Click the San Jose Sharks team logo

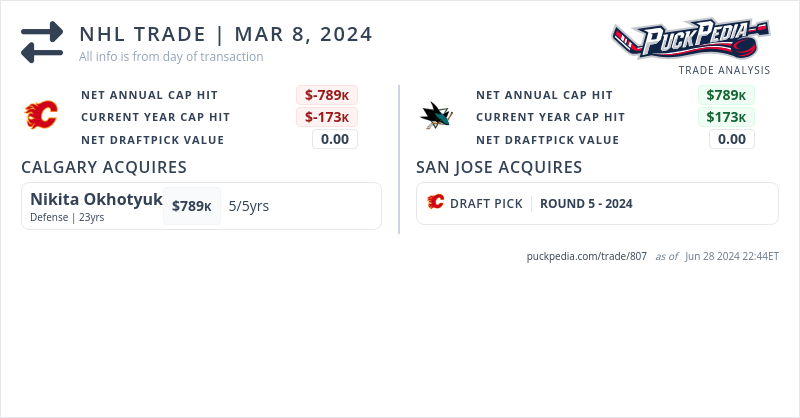[436, 116]
